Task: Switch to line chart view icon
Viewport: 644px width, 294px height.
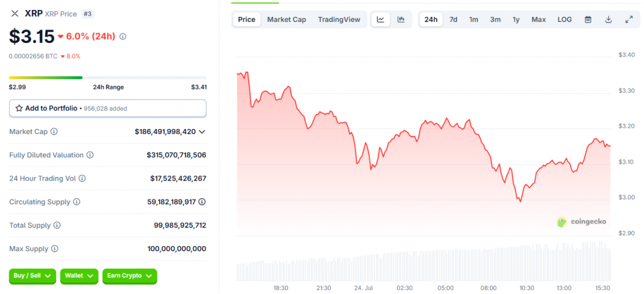Action: (x=380, y=20)
